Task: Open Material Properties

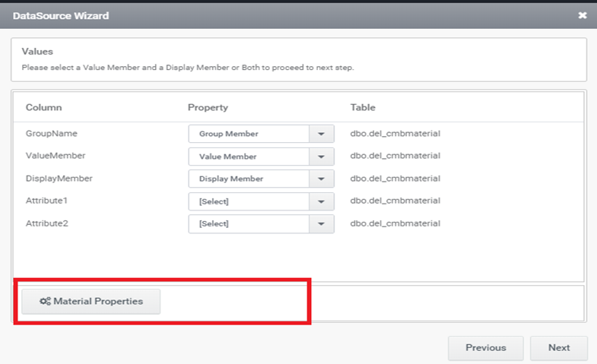Action: (x=91, y=302)
